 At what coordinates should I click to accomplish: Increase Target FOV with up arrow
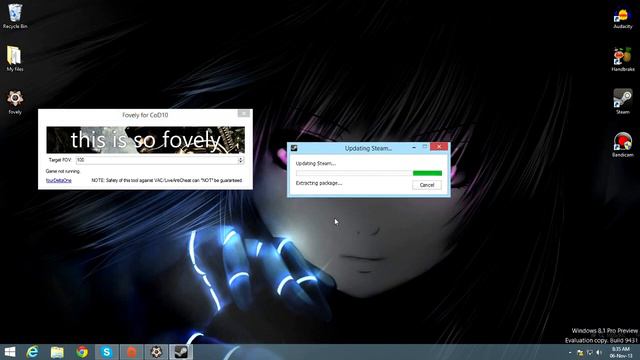click(241, 158)
